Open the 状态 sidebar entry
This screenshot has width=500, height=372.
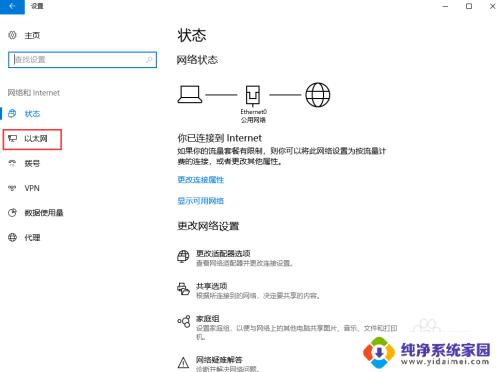(32, 114)
